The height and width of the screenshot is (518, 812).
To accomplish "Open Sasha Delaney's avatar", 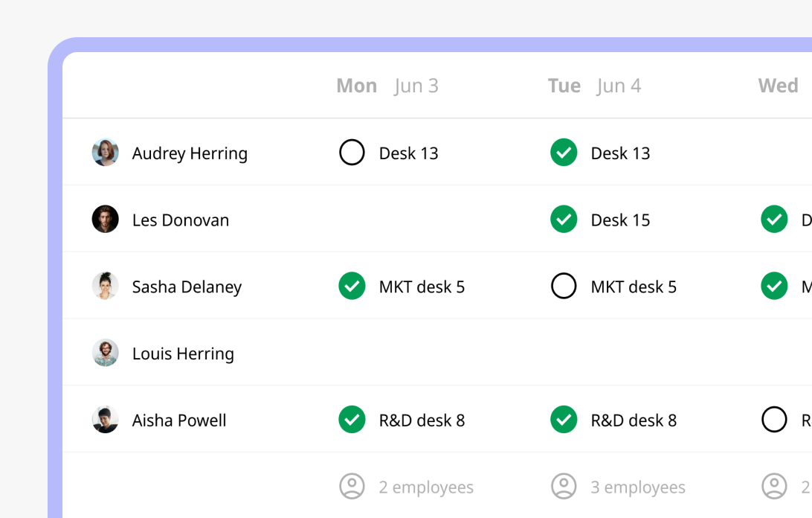I will [x=105, y=287].
